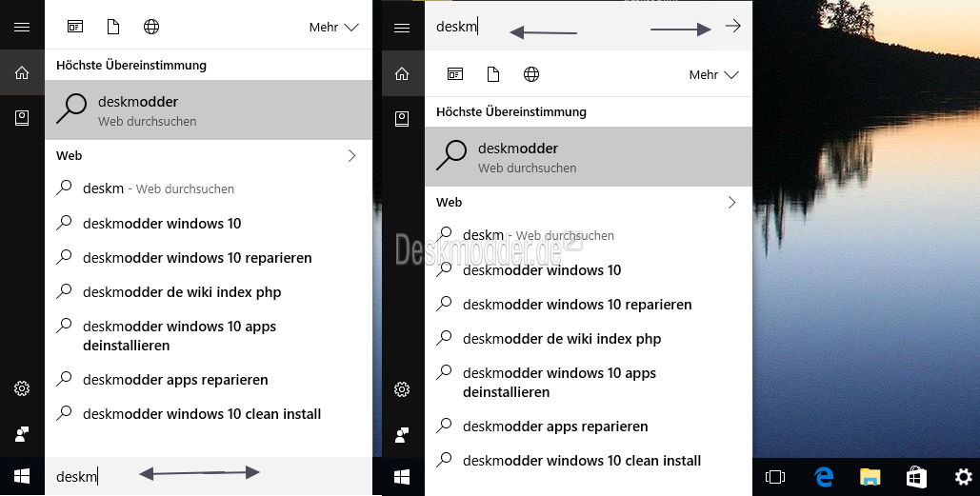Choose 'deskmodder windows 10 reparieren' in the left panel
This screenshot has width=980, height=496.
209,257
